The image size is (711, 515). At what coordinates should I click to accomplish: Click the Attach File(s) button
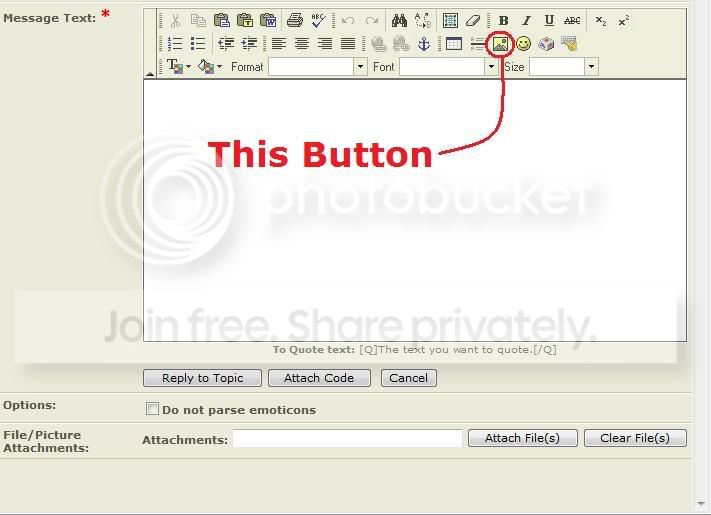(523, 438)
